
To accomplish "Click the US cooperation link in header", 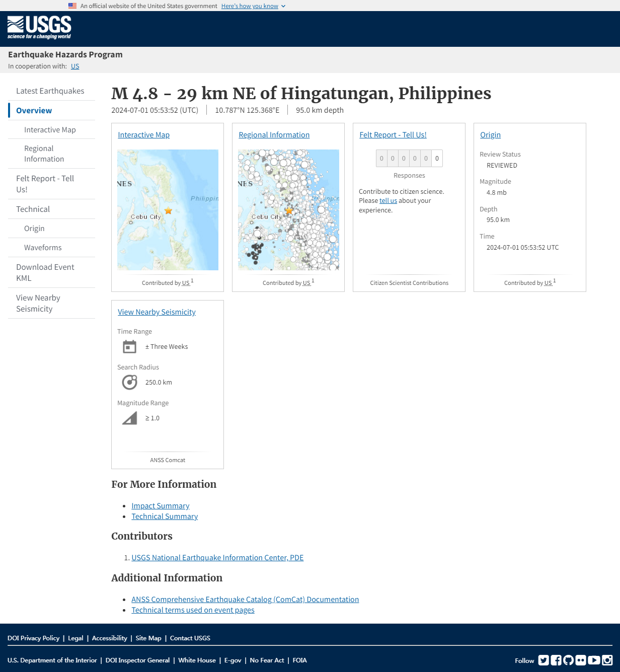I will click(x=75, y=66).
